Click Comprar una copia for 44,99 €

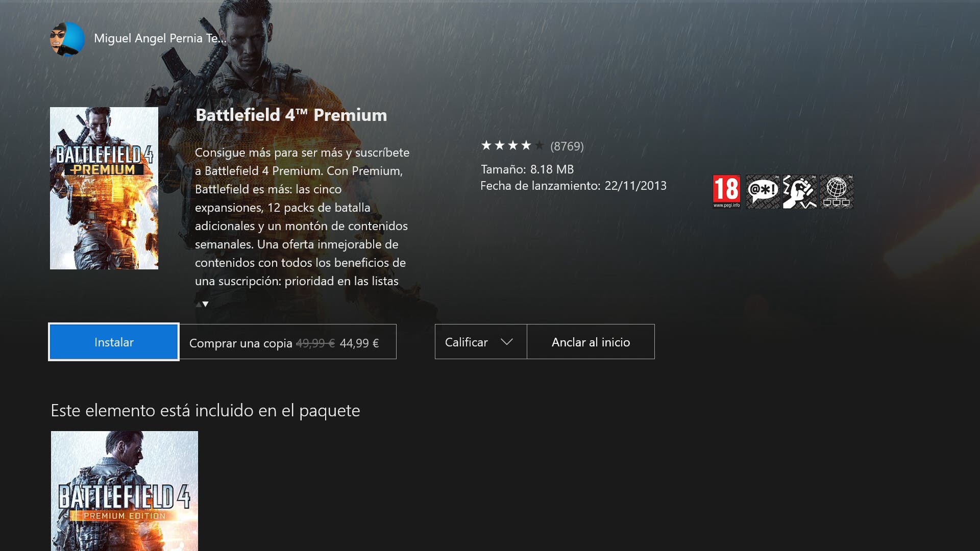coord(288,342)
